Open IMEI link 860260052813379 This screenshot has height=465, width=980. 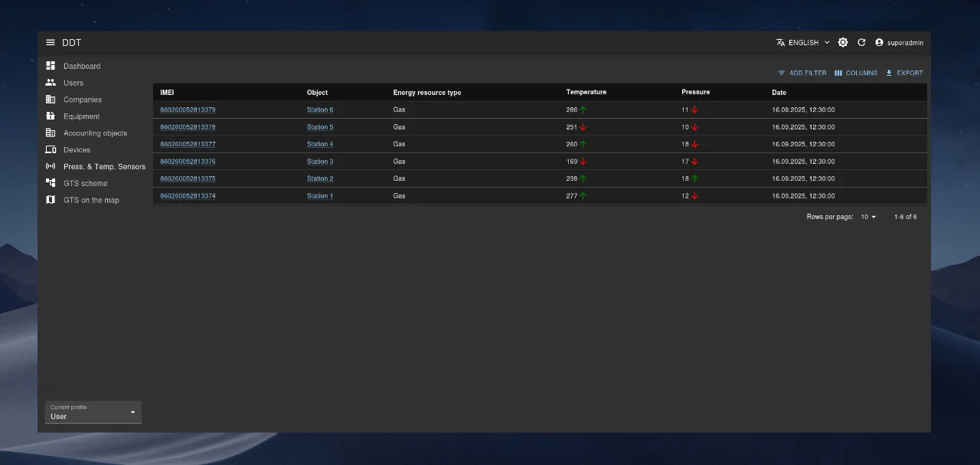click(188, 110)
